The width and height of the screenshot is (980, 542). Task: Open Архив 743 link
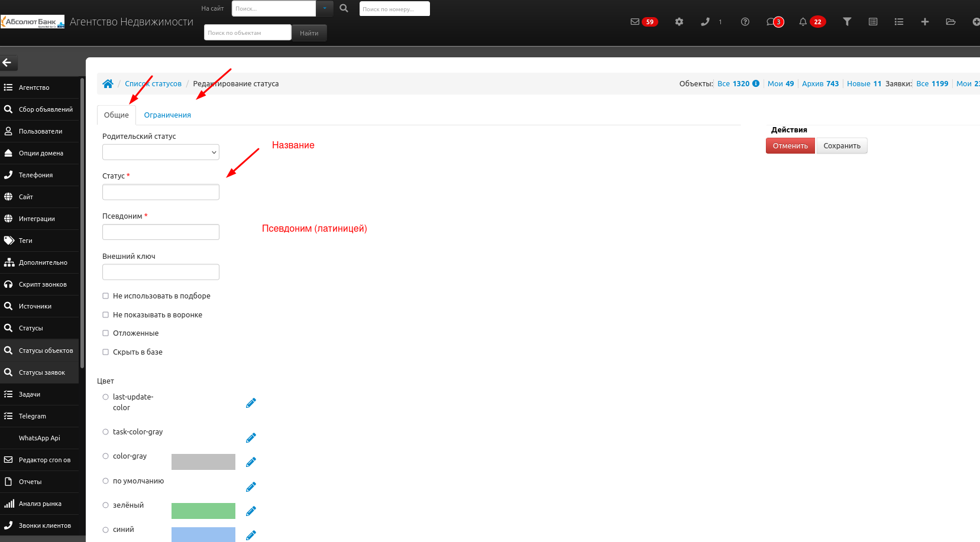coord(820,84)
